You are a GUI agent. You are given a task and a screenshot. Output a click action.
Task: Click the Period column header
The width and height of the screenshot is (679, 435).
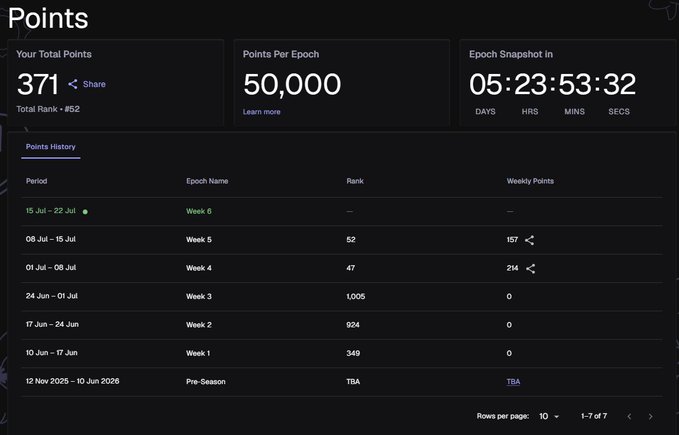pos(36,181)
